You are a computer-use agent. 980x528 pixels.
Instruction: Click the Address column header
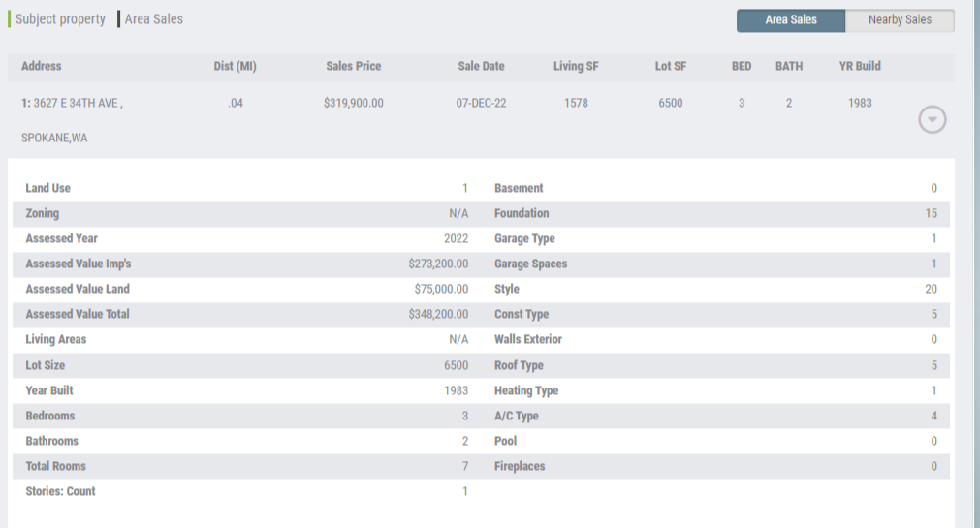(42, 66)
